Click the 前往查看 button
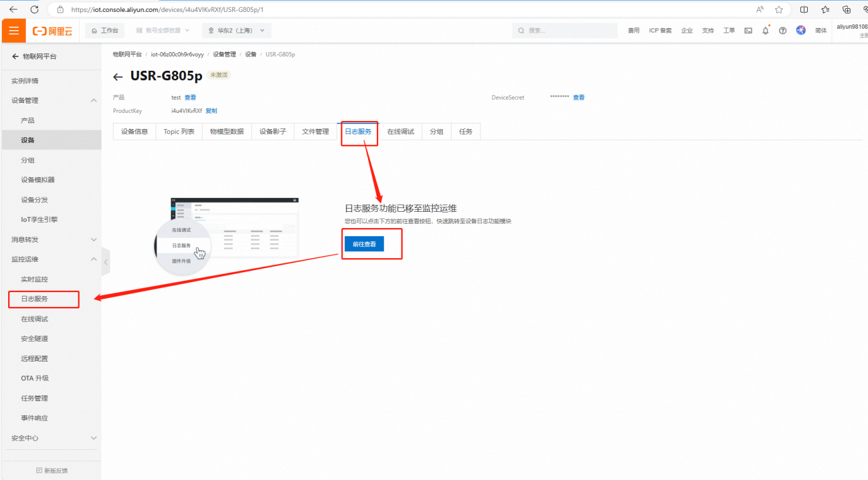Screen dimensions: 868x480 pyautogui.click(x=364, y=244)
